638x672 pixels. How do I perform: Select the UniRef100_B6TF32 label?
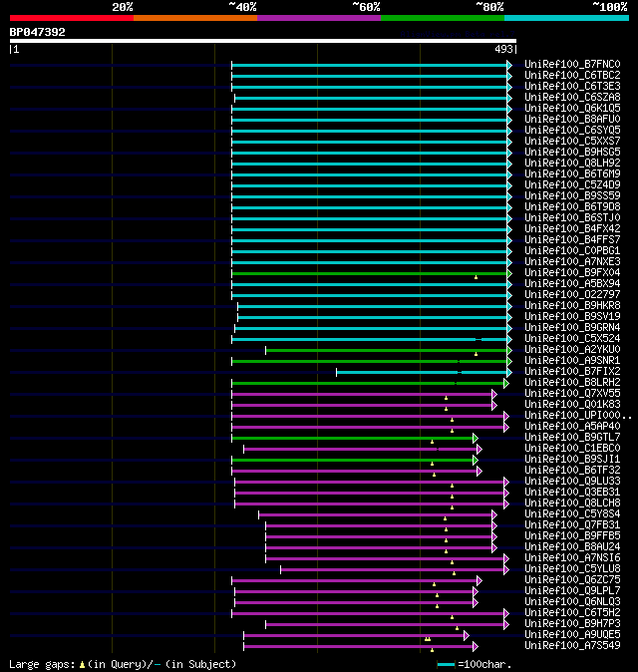pos(572,471)
